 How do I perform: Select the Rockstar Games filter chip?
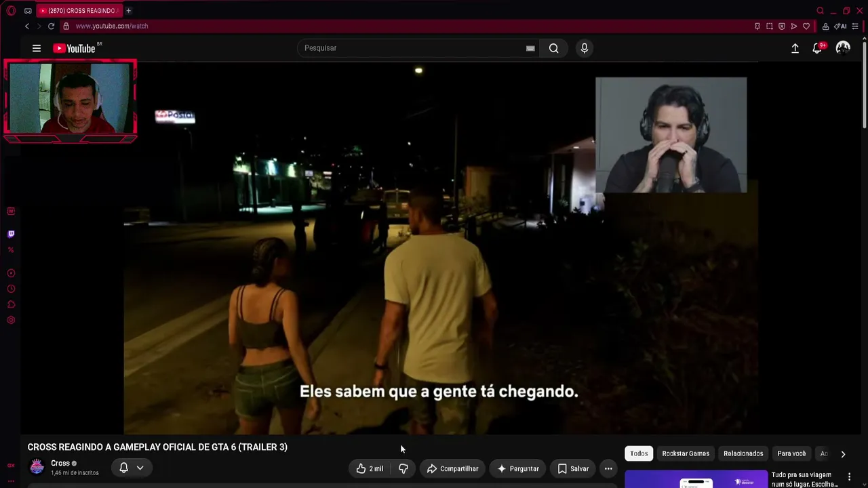tap(686, 453)
